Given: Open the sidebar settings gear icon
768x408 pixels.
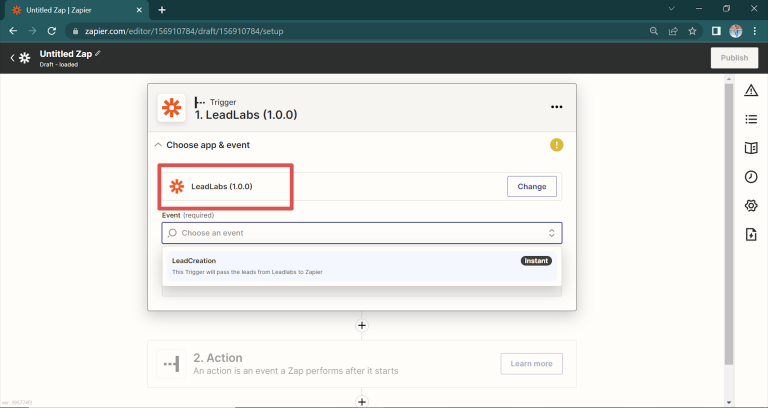Looking at the screenshot, I should 751,206.
